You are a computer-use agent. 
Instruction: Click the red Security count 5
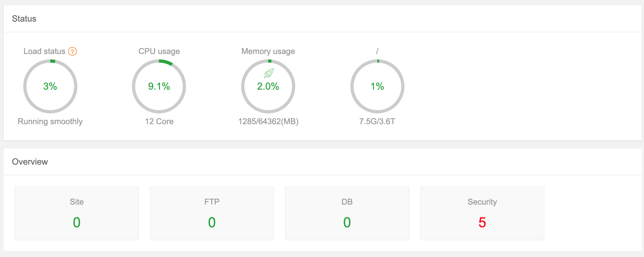click(x=482, y=222)
